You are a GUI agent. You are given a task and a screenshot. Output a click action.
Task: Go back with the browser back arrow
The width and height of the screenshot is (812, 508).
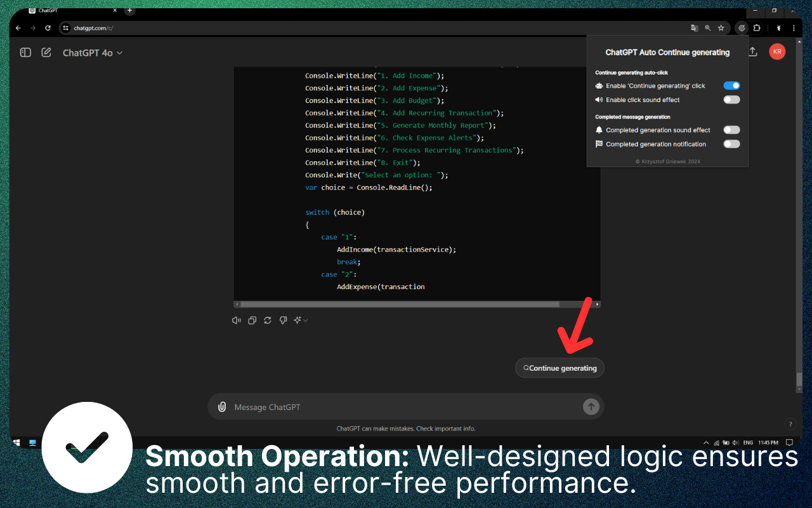18,28
